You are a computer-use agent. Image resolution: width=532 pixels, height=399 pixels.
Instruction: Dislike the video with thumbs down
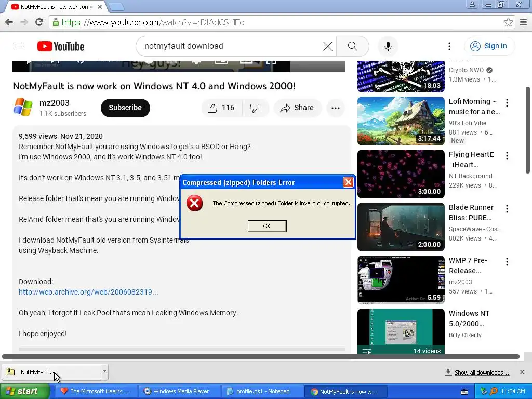point(255,108)
